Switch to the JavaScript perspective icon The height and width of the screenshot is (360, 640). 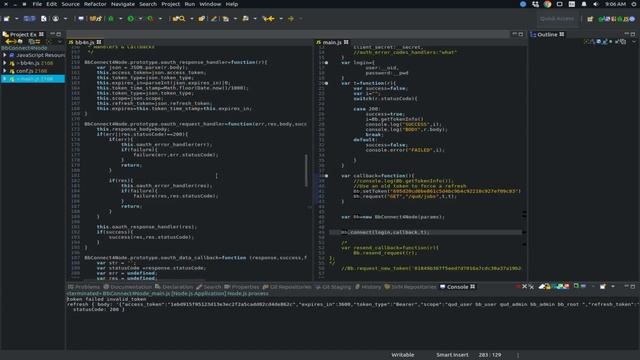[627, 19]
